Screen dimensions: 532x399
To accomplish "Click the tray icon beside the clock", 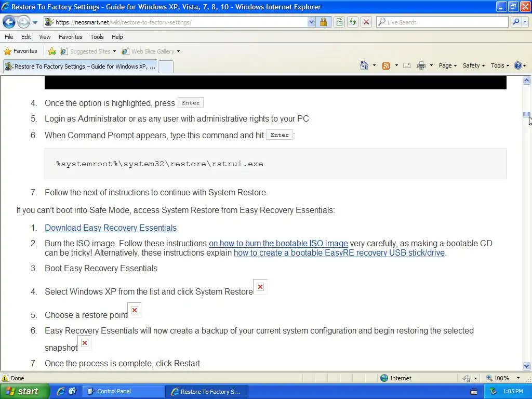I will point(494,391).
